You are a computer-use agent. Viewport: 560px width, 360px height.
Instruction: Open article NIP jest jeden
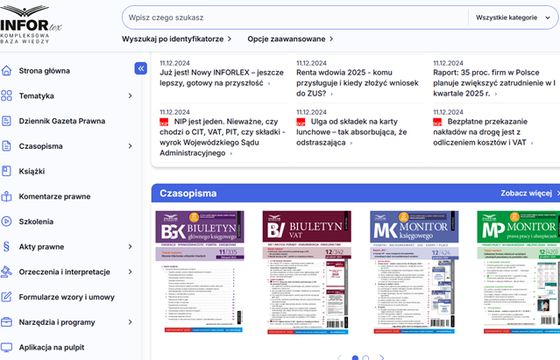click(222, 137)
